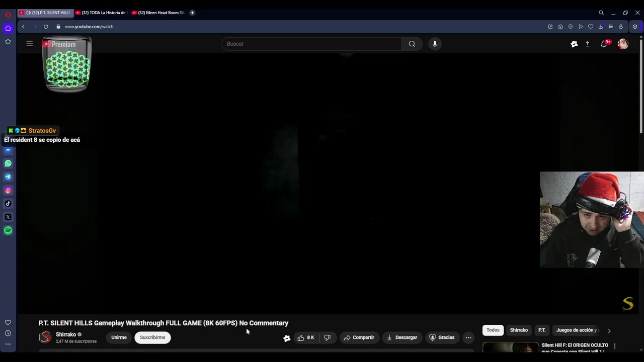This screenshot has width=644, height=362.
Task: Take a snapshot with camera icon
Action: pyautogui.click(x=560, y=27)
